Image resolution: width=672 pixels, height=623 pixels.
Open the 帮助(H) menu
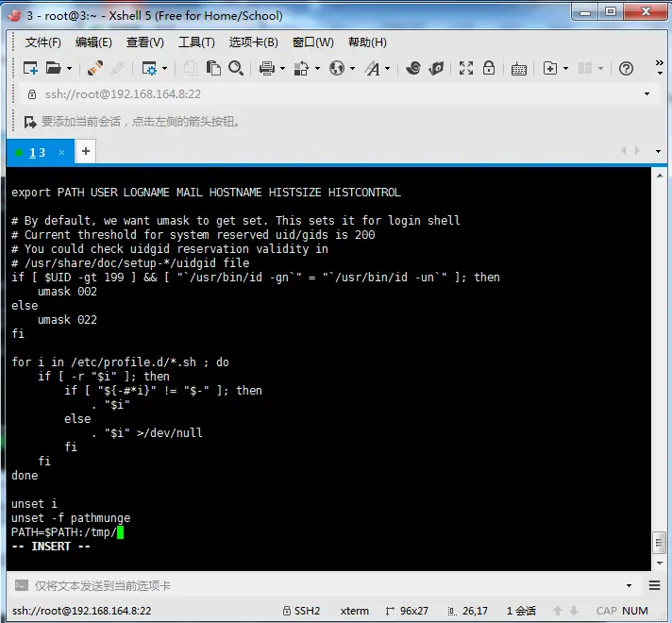[x=368, y=42]
